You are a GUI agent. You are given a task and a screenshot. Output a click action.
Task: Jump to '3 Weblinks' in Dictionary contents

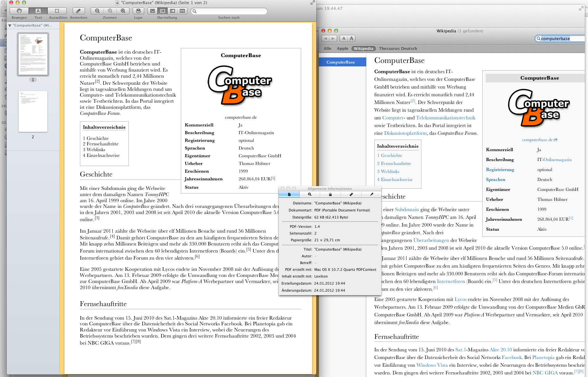[388, 172]
